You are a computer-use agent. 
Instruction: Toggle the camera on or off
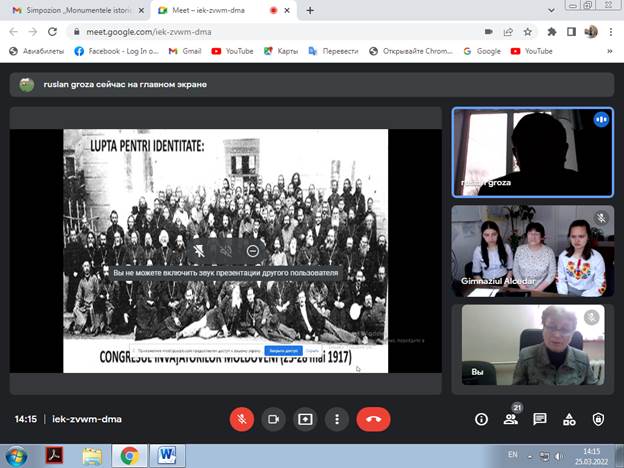pyautogui.click(x=273, y=419)
